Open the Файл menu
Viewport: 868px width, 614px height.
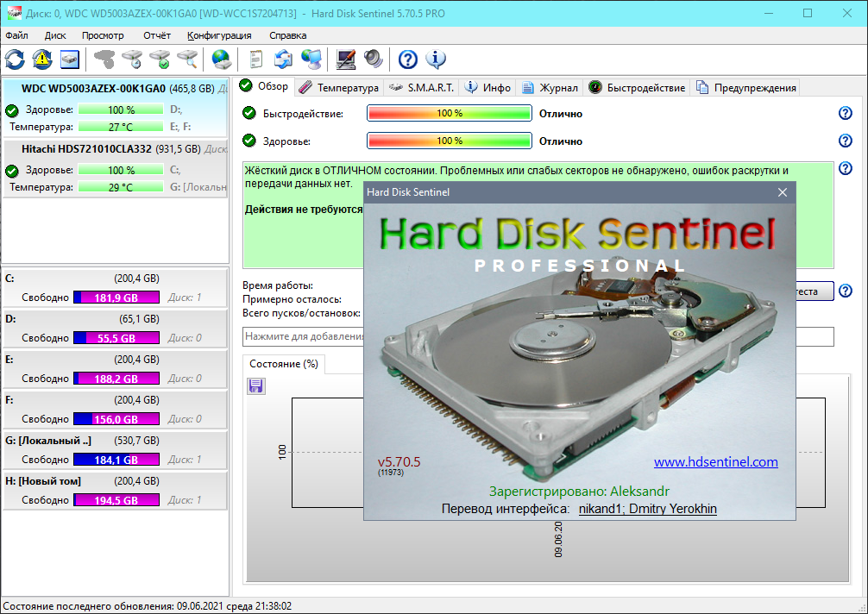[x=16, y=35]
